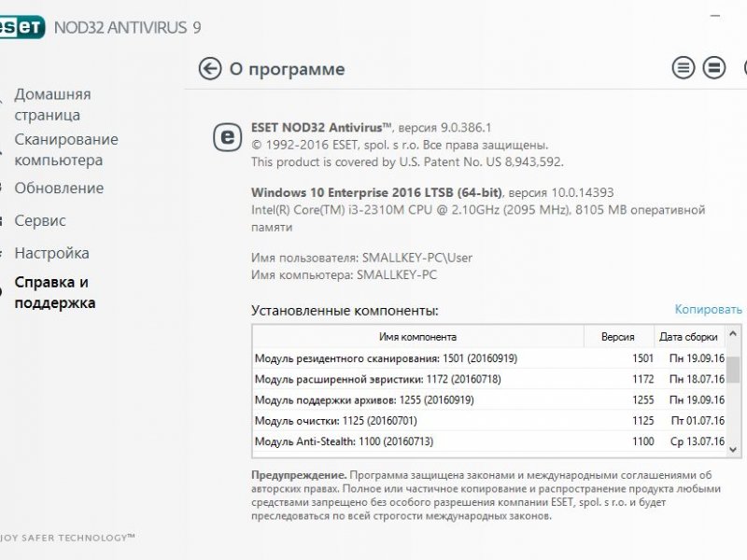747x560 pixels.
Task: Click the Intel Core i3-2310M CPU line
Action: (x=478, y=218)
